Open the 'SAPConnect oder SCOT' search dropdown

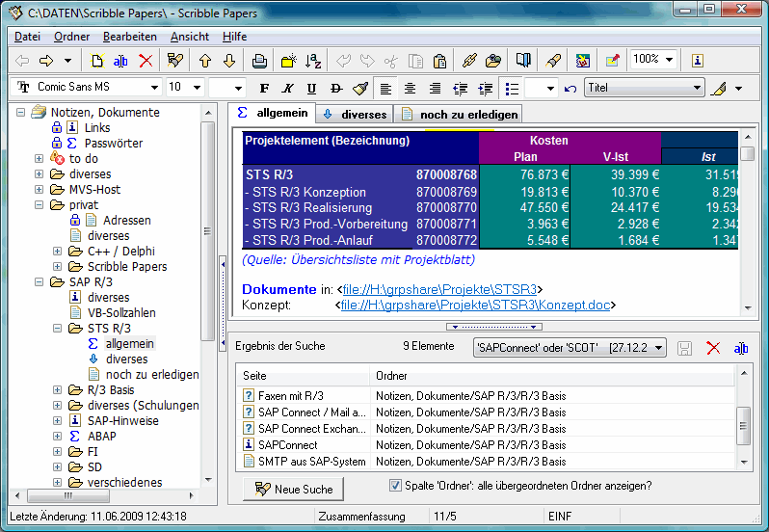659,347
